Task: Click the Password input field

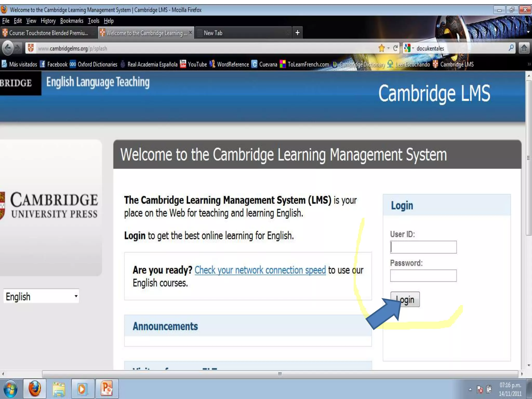Action: point(423,276)
